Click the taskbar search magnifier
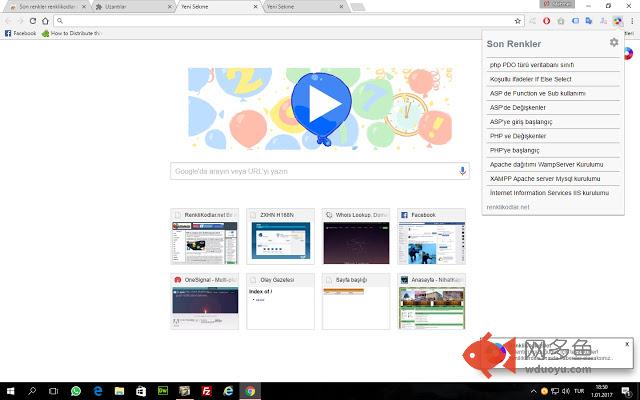 [x=32, y=391]
